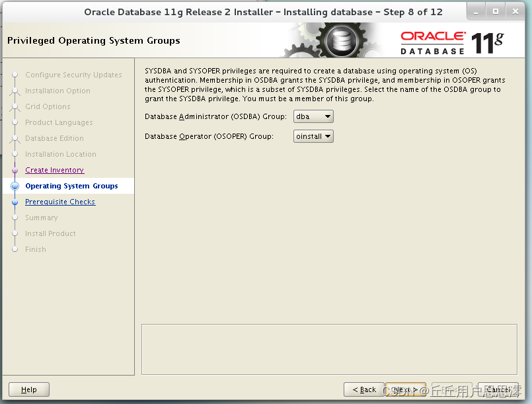532x404 pixels.
Task: Minimize the installer window
Action: 476,12
